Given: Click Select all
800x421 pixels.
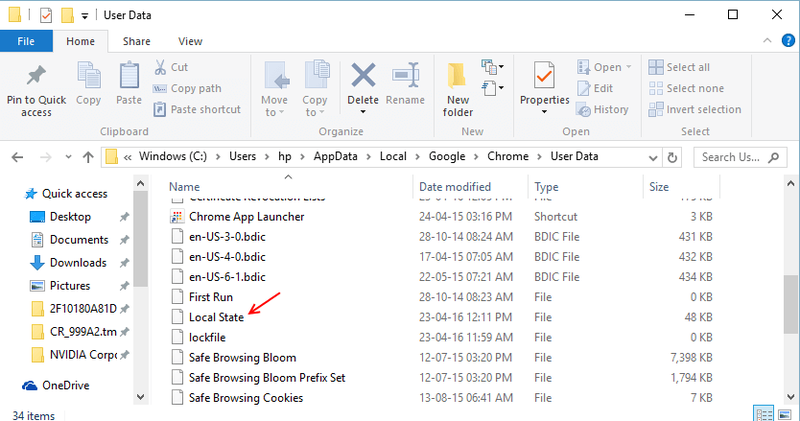Looking at the screenshot, I should tap(679, 67).
